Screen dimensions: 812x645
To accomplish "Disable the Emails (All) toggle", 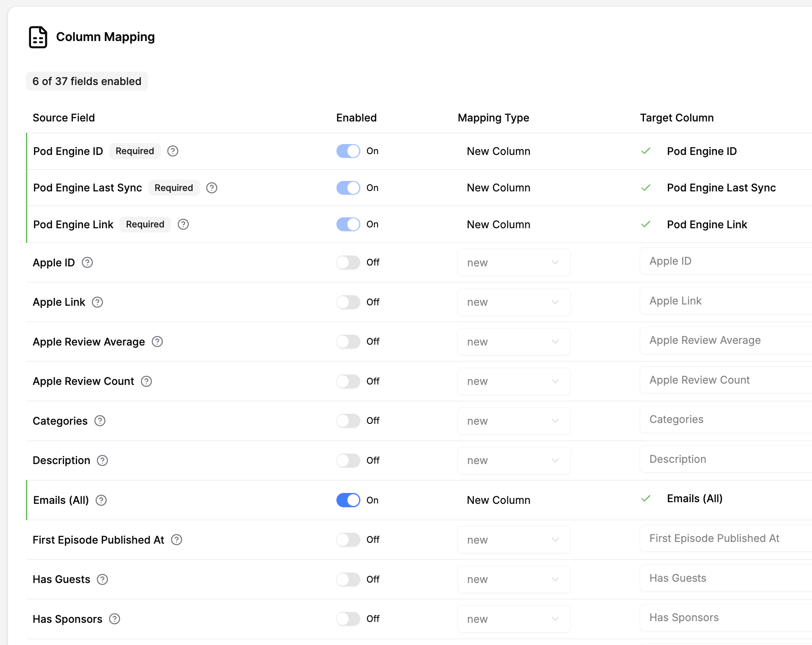I will 348,500.
